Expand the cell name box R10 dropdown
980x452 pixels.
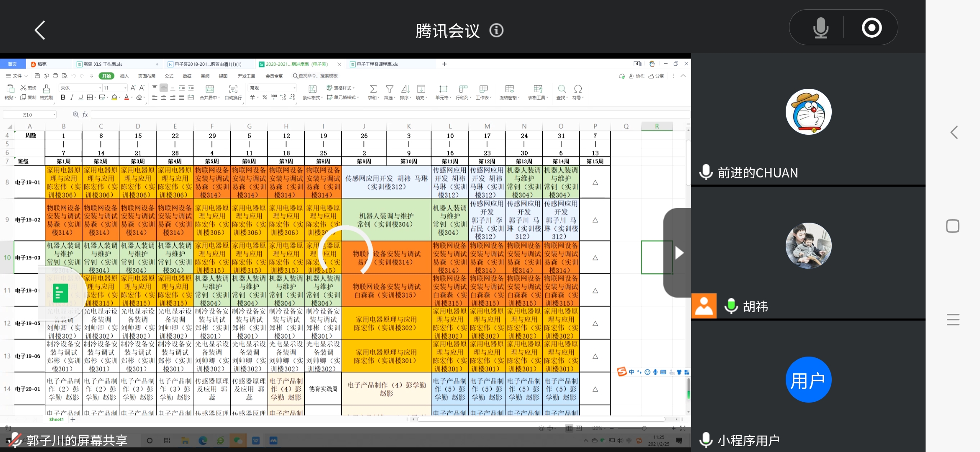54,115
